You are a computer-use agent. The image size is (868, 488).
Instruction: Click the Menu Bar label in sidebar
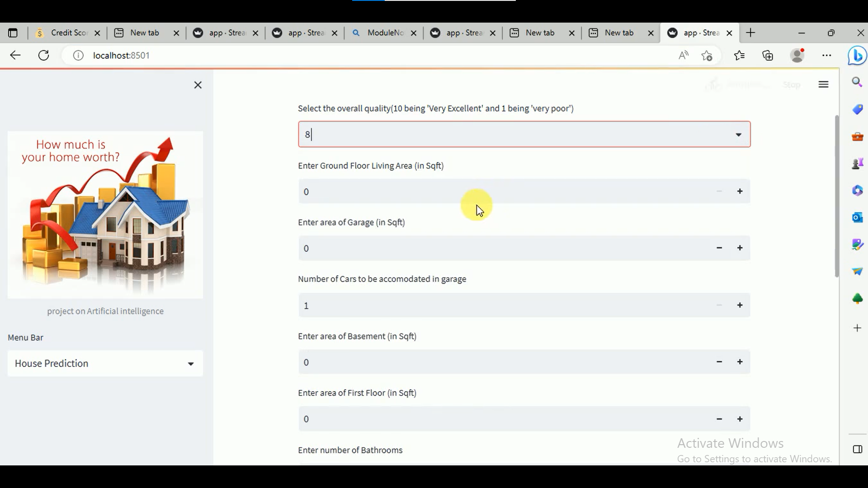coord(25,337)
